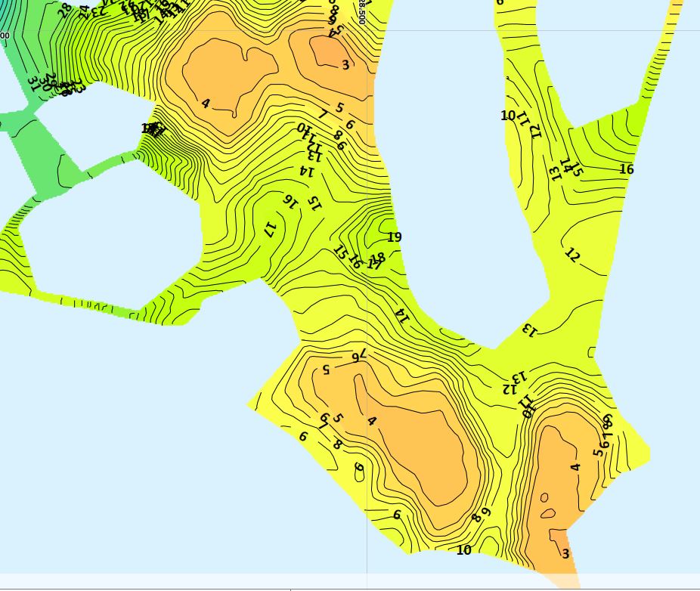Click the small oval closed contour in orange
Image resolution: width=700 pixels, height=591 pixels.
pyautogui.click(x=544, y=498)
